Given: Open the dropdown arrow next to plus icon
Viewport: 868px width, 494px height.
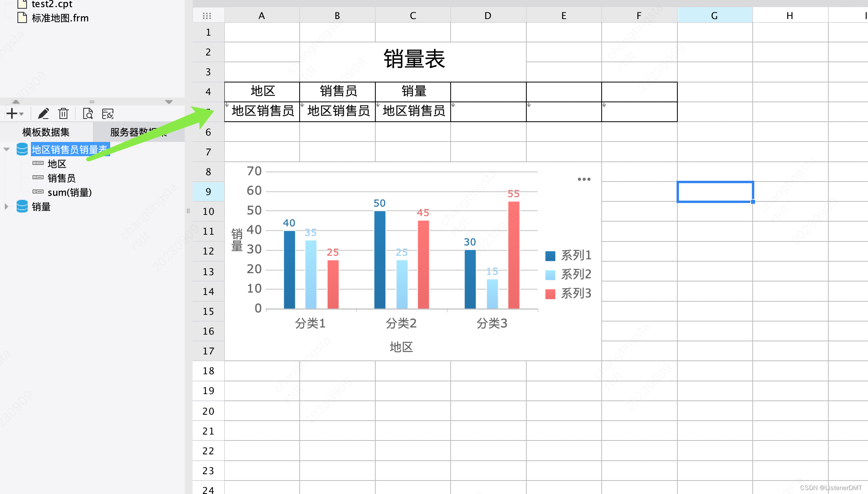Looking at the screenshot, I should [21, 114].
